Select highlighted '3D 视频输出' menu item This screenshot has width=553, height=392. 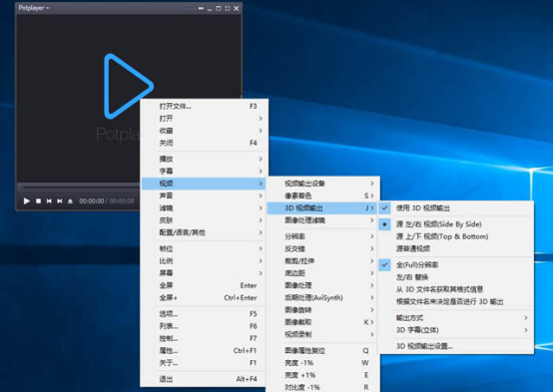(322, 208)
